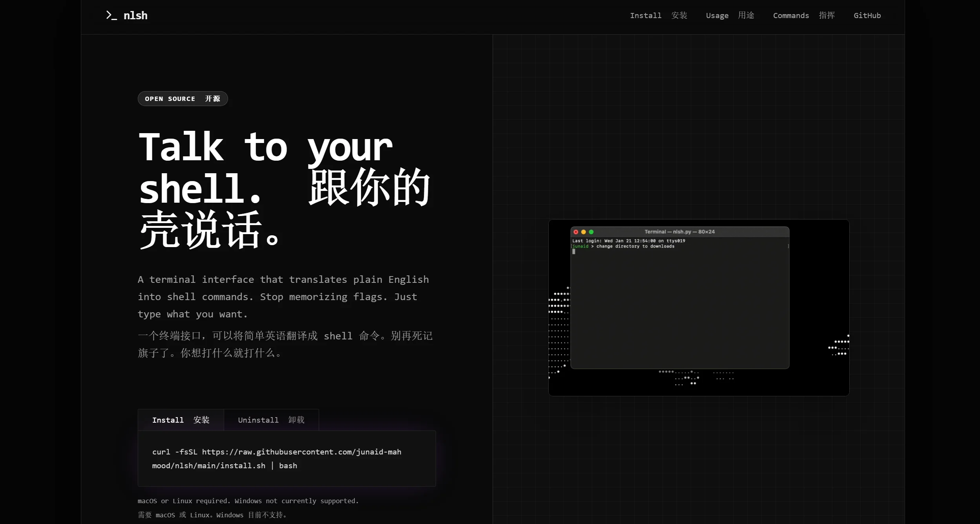Click the Chinese tagline 跟你的壳说话
Screen dimensions: 980x524
(x=368, y=189)
